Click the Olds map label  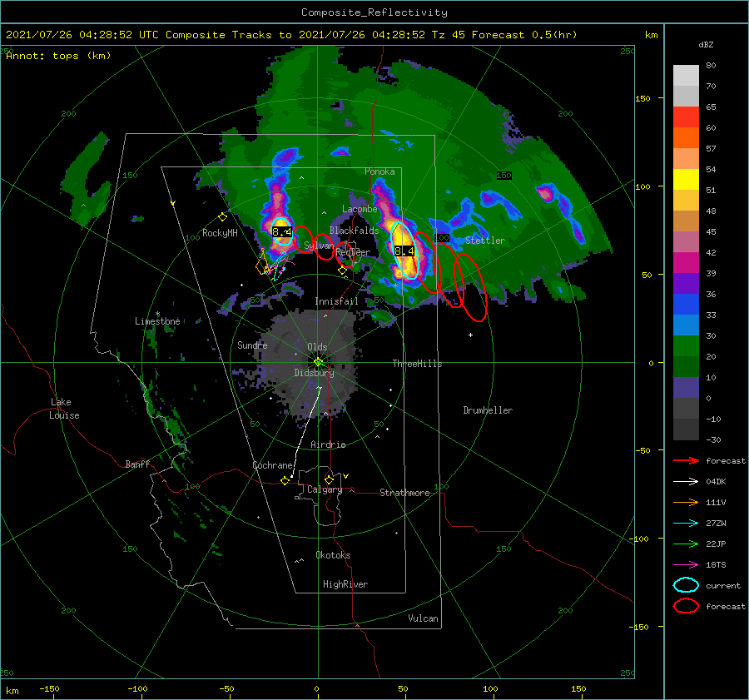pyautogui.click(x=317, y=347)
